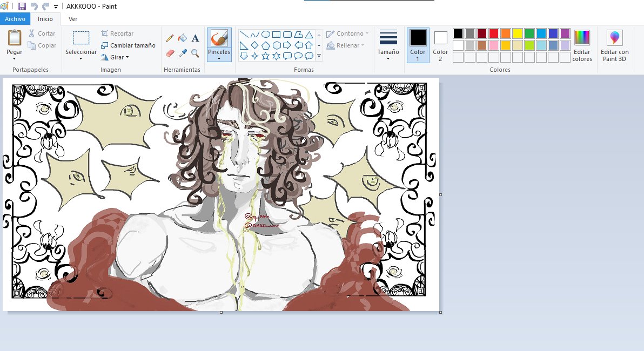Pick the yellow color swatch
The width and height of the screenshot is (644, 351).
click(518, 33)
